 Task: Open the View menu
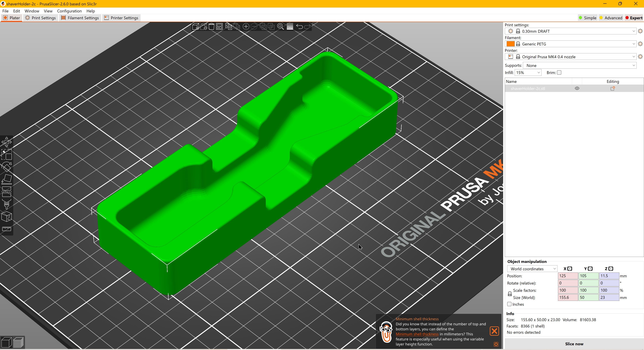pyautogui.click(x=48, y=11)
